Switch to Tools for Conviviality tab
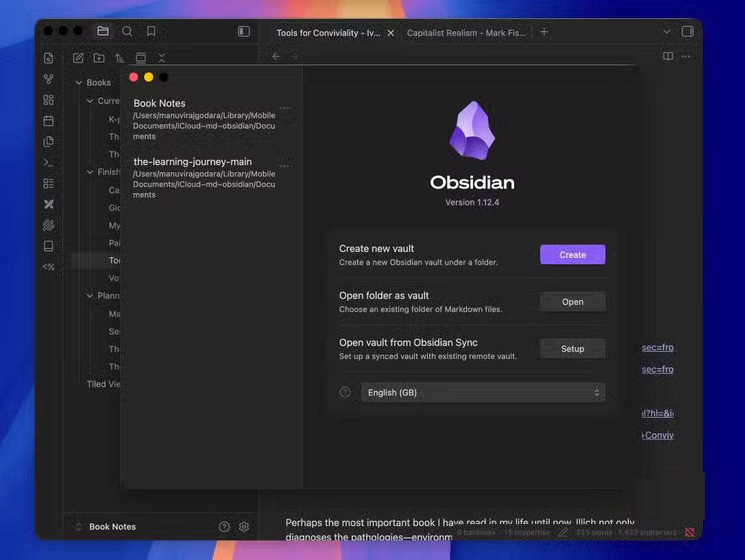Image resolution: width=745 pixels, height=560 pixels. [x=328, y=33]
